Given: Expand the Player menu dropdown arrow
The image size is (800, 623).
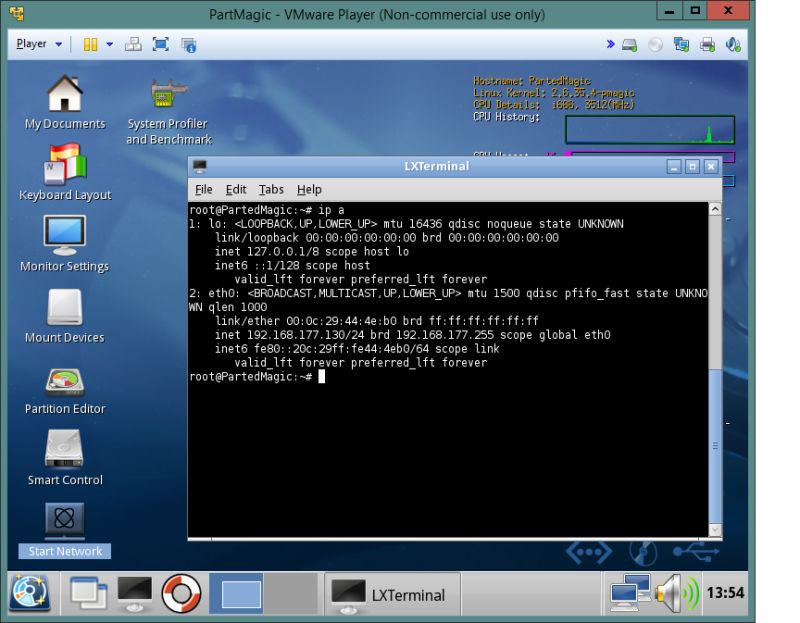Looking at the screenshot, I should pos(57,44).
